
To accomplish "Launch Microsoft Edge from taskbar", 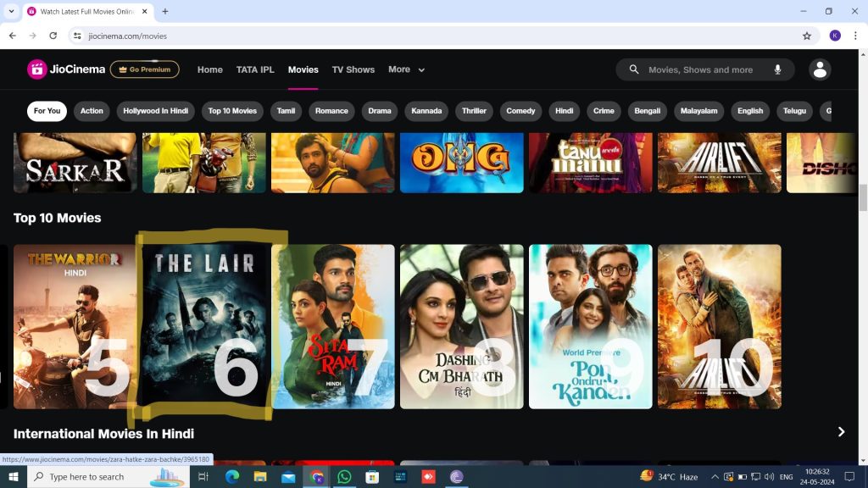I will tap(232, 476).
